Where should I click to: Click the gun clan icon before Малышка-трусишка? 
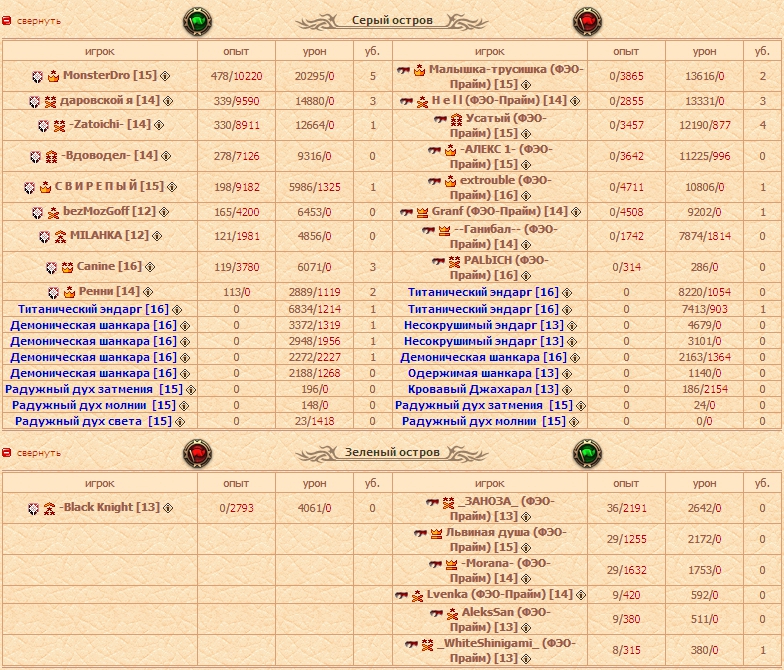(404, 70)
